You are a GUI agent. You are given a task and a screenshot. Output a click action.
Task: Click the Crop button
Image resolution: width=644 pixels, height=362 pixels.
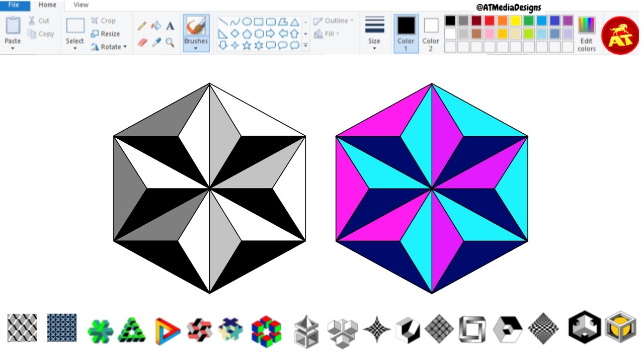click(x=103, y=21)
